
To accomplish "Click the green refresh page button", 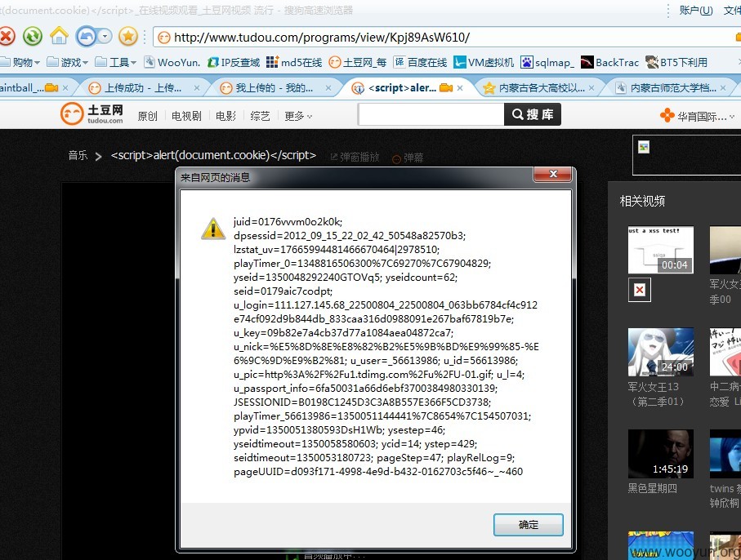I will [33, 37].
